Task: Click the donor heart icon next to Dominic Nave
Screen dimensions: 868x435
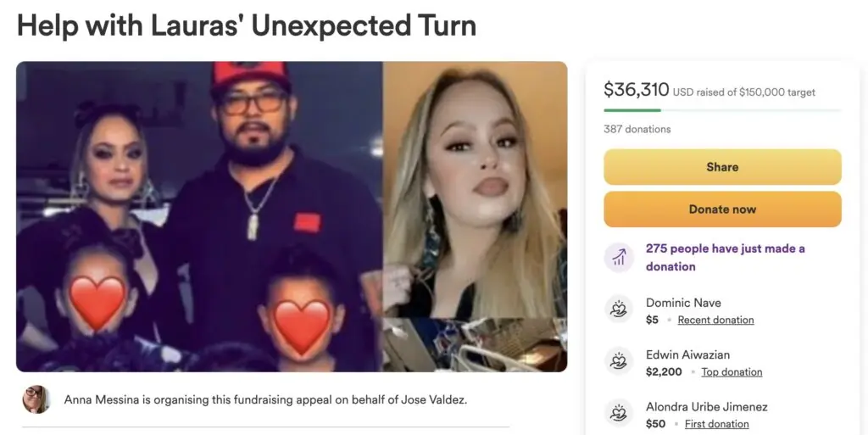Action: coord(618,310)
